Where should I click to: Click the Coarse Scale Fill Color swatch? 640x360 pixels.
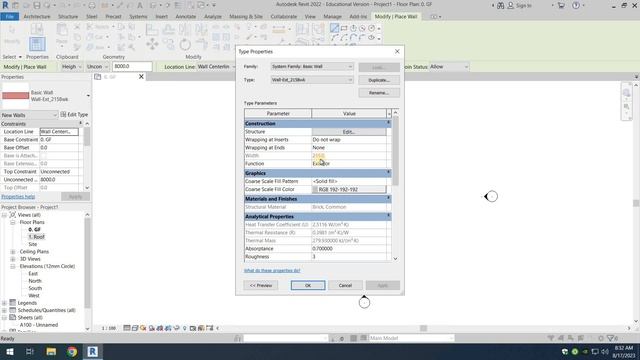[x=349, y=189]
